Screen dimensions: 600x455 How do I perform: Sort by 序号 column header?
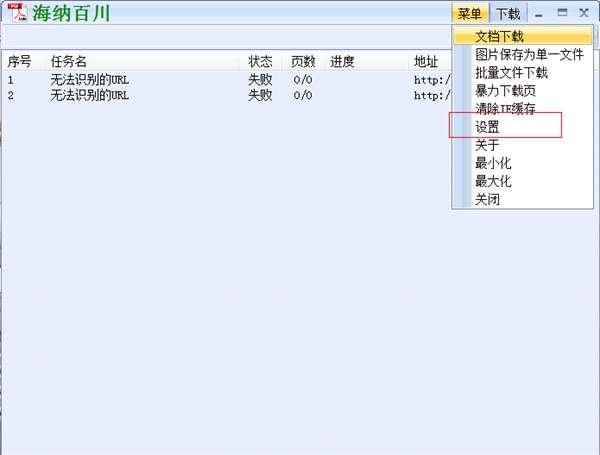[x=19, y=61]
